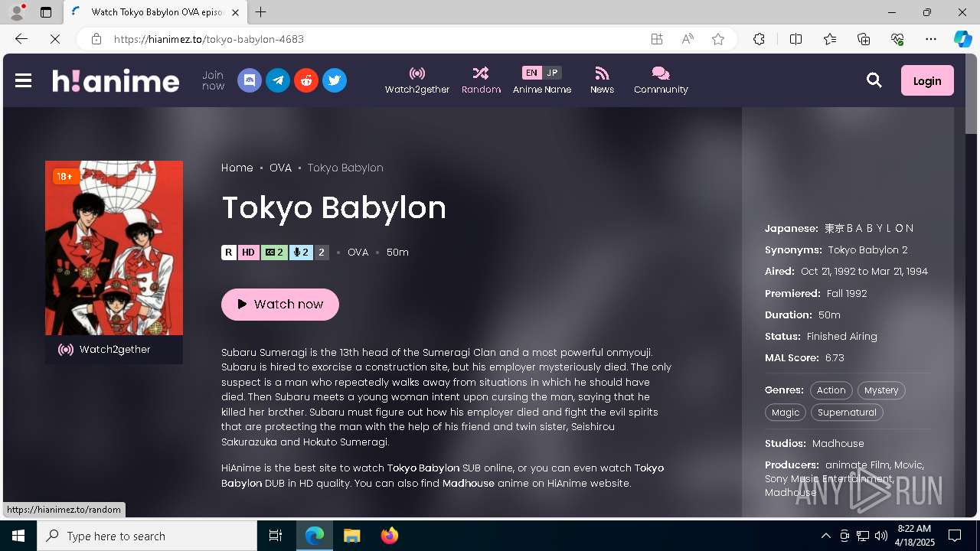Go to a Random anime

click(x=481, y=80)
